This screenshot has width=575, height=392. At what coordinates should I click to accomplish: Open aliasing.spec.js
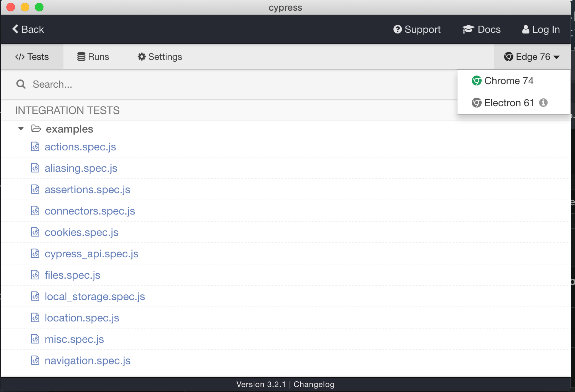click(x=81, y=168)
